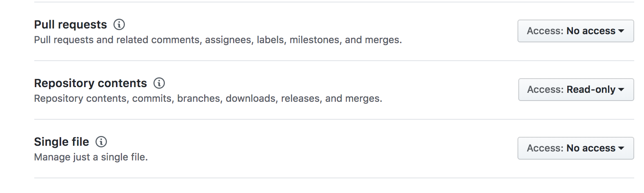This screenshot has width=644, height=193.
Task: Click the Pull requests description text
Action: (x=218, y=40)
